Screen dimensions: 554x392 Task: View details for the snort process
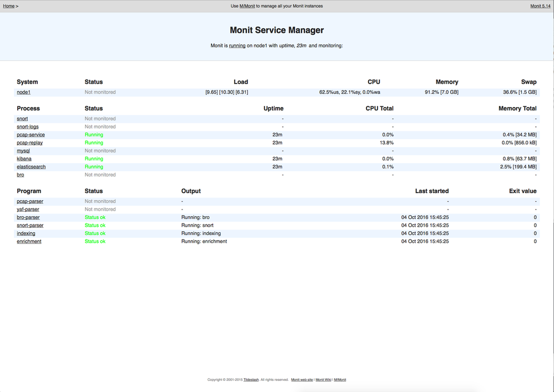pyautogui.click(x=21, y=118)
